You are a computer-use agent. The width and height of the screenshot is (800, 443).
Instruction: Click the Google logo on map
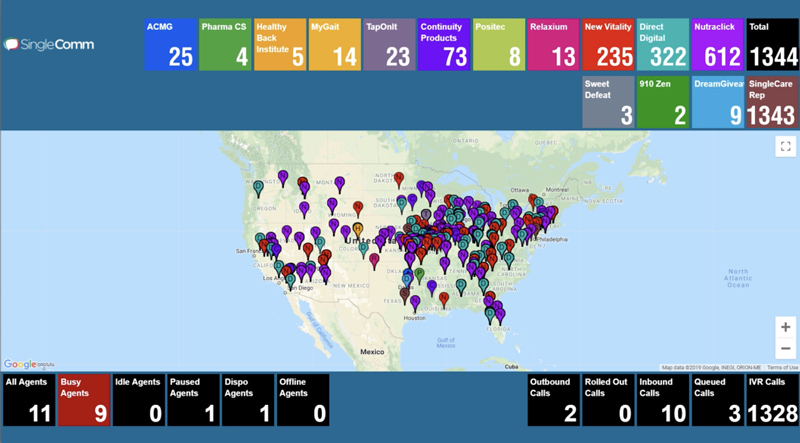(x=20, y=364)
